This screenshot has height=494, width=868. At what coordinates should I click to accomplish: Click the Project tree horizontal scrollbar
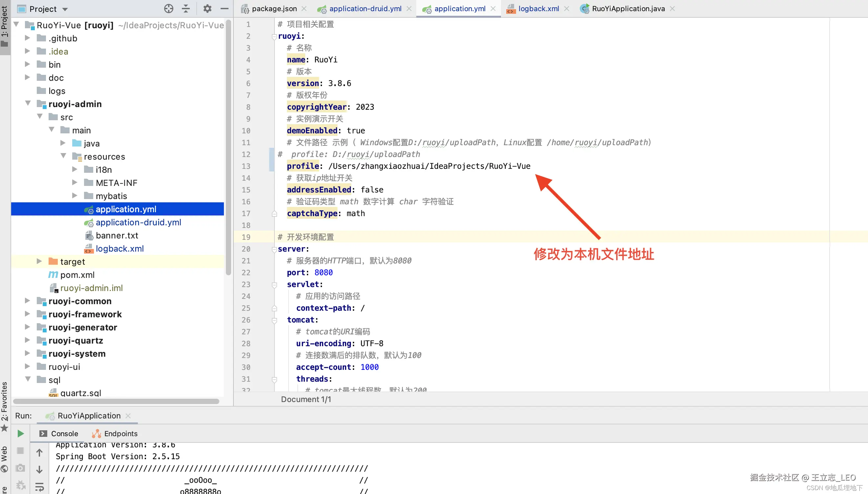pos(116,401)
